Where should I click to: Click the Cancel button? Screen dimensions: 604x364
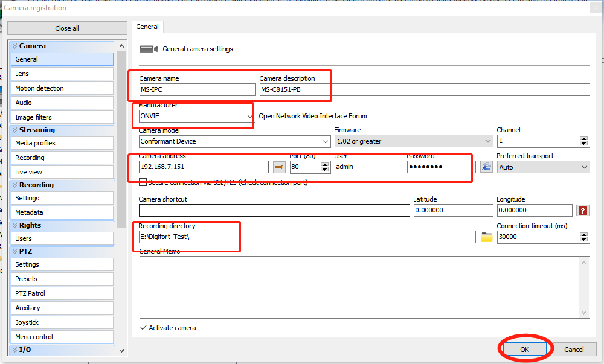click(574, 350)
